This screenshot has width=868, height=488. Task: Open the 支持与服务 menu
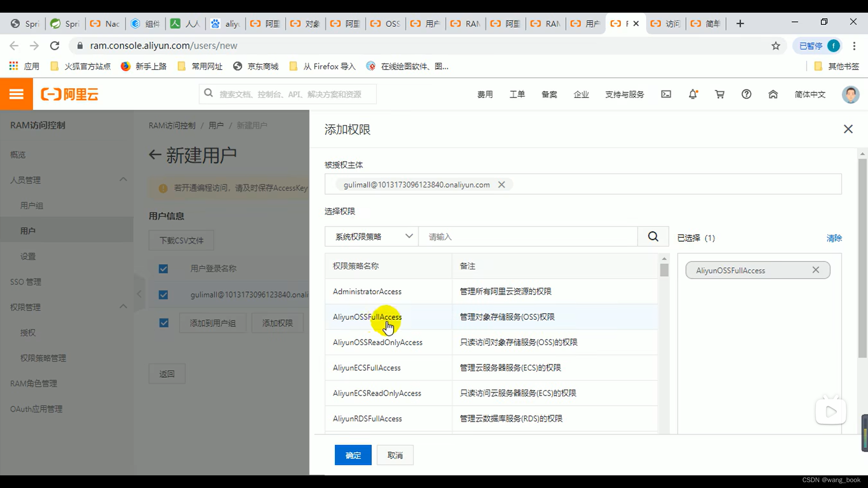pyautogui.click(x=624, y=94)
